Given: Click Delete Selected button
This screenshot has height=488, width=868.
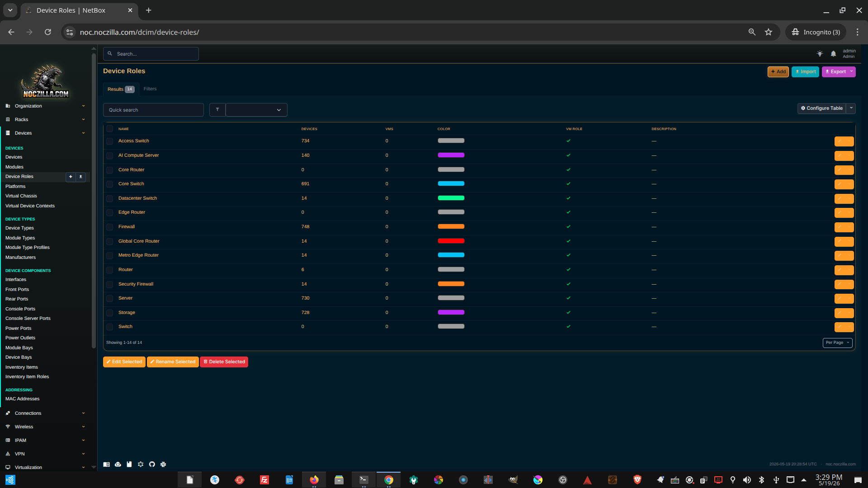Looking at the screenshot, I should (x=224, y=362).
